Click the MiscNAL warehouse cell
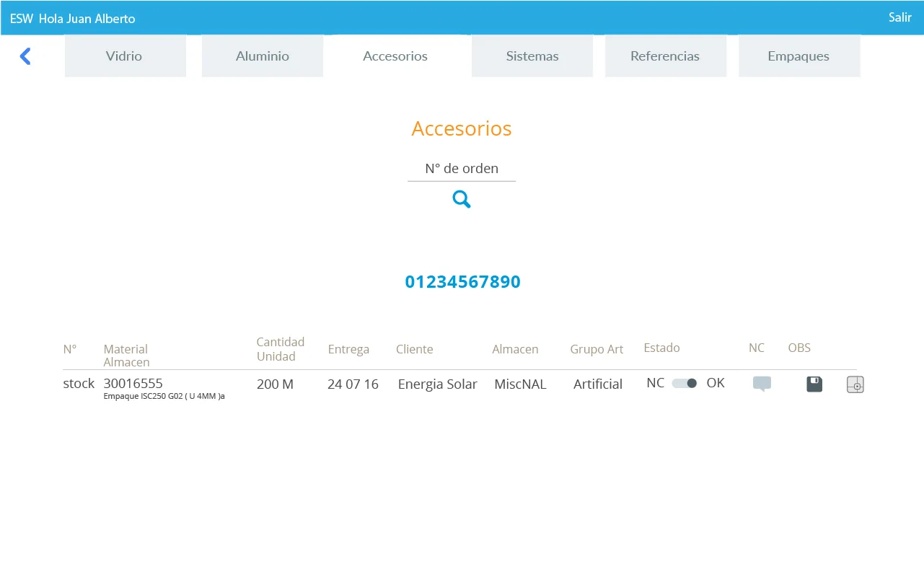Viewport: 924px width, 577px height. [520, 384]
